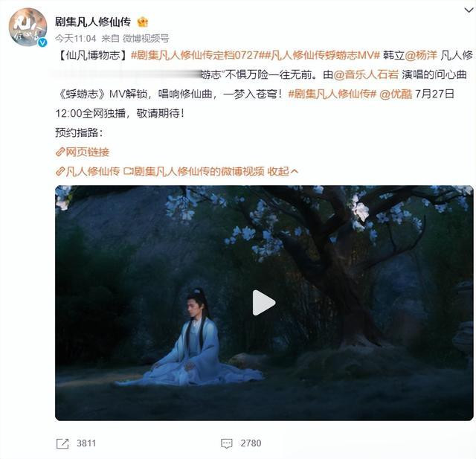This screenshot has width=476, height=459.
Task: Expand the post options chevron menu
Action: pos(469,10)
